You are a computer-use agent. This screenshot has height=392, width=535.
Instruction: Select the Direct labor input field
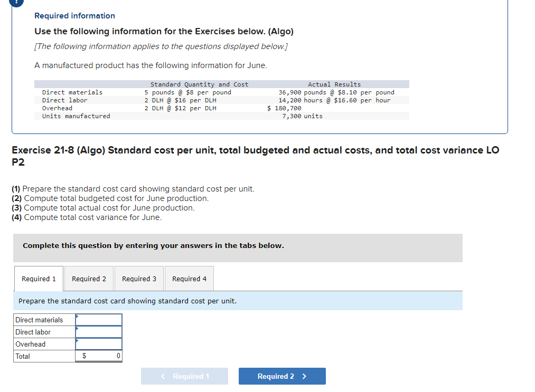tap(99, 332)
